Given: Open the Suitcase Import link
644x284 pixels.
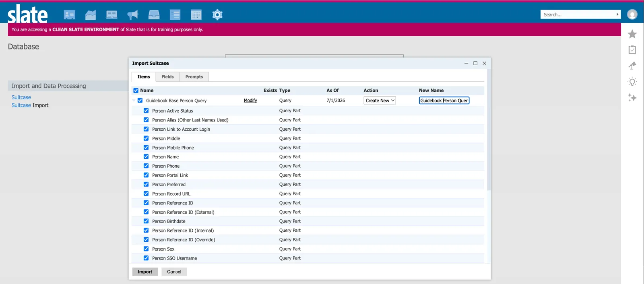Looking at the screenshot, I should click(30, 105).
